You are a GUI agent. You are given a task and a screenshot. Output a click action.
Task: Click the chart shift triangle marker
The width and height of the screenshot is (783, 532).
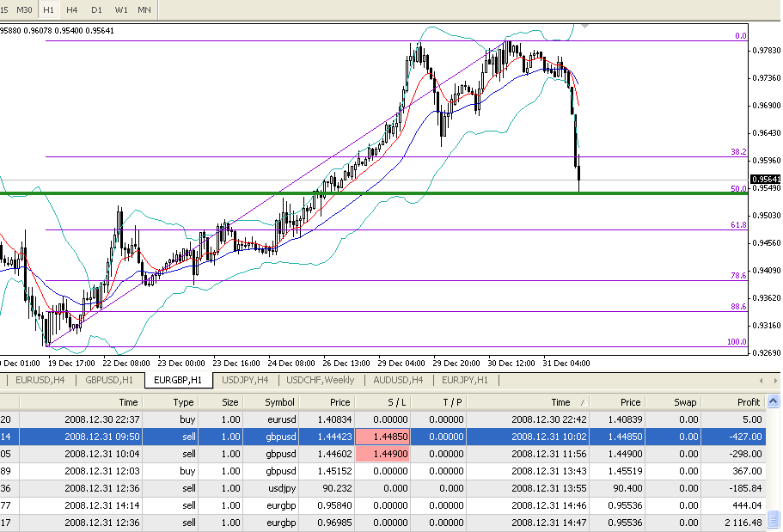point(585,26)
